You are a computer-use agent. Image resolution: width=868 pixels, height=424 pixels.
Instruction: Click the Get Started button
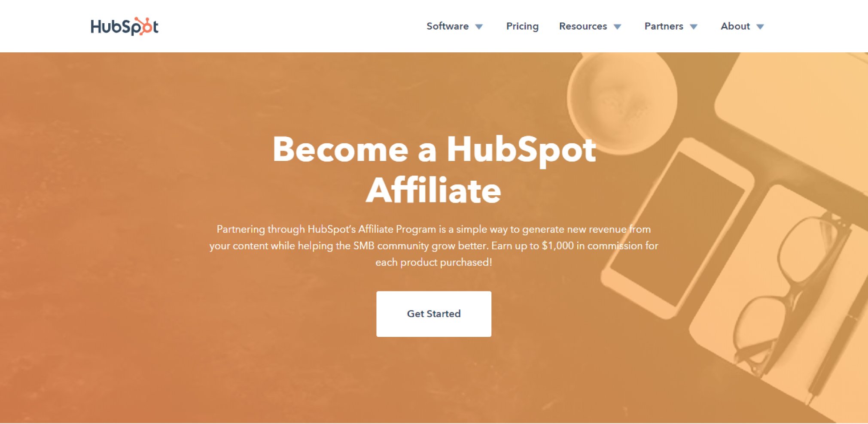[x=434, y=314]
